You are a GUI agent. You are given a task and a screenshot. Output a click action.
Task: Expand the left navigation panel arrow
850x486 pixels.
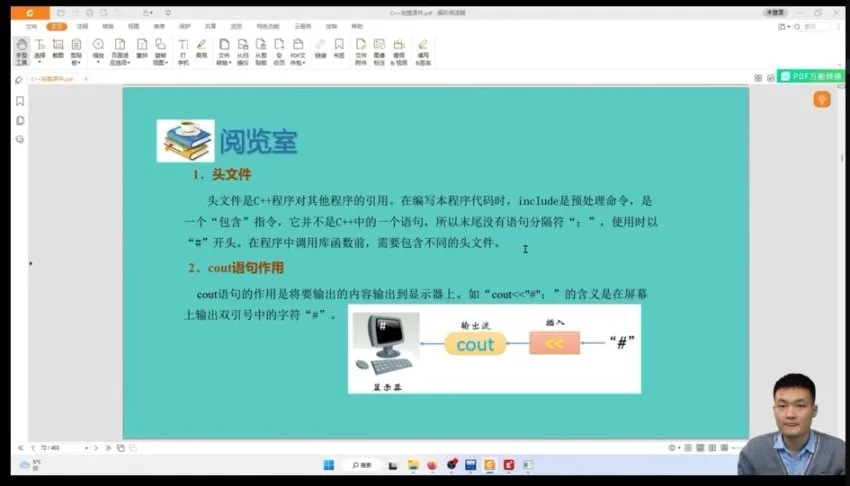coord(30,263)
